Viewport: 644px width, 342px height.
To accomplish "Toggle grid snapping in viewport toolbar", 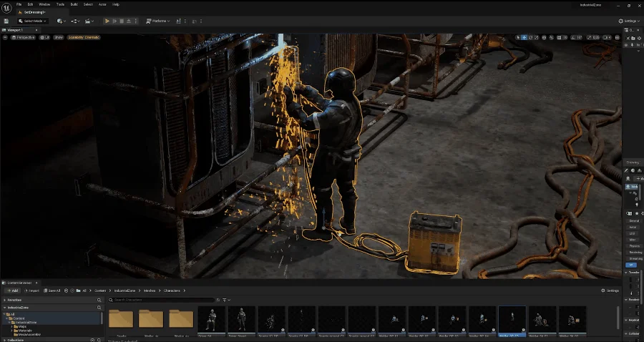I will (x=559, y=37).
